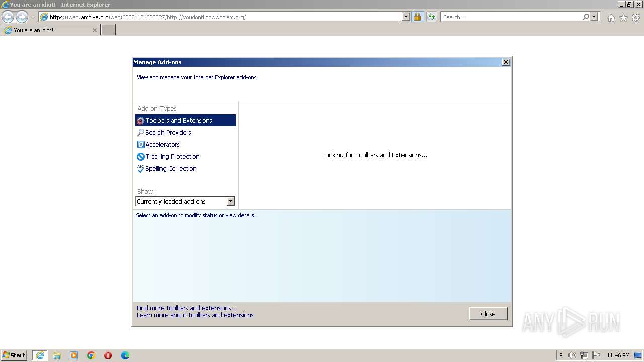644x362 pixels.
Task: Click the Search box in IE
Action: (x=511, y=17)
